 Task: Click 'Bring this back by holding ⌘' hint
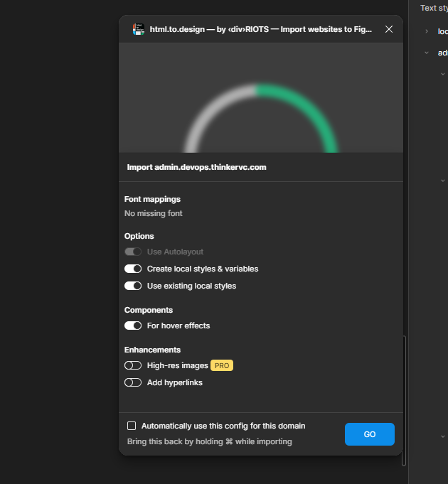[x=209, y=441]
